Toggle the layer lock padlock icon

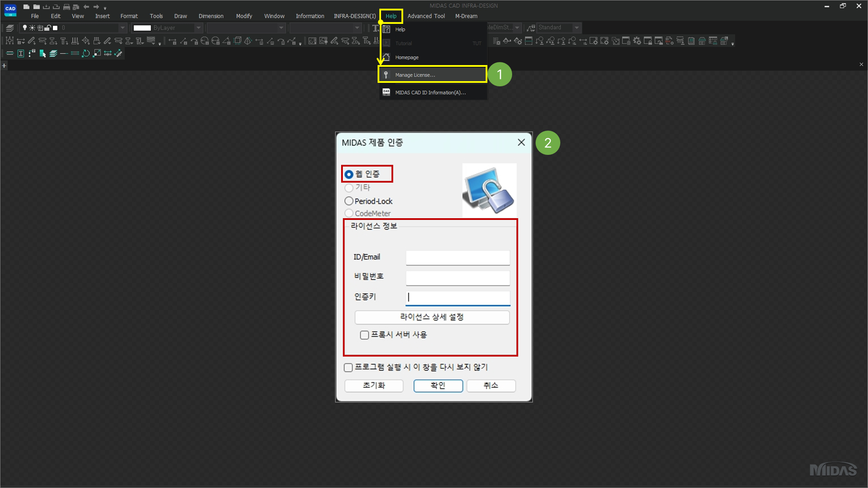coord(48,28)
